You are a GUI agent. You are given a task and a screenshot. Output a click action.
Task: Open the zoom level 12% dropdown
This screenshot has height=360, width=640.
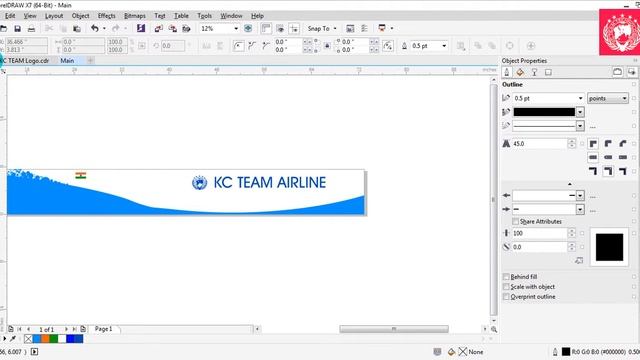(x=236, y=29)
